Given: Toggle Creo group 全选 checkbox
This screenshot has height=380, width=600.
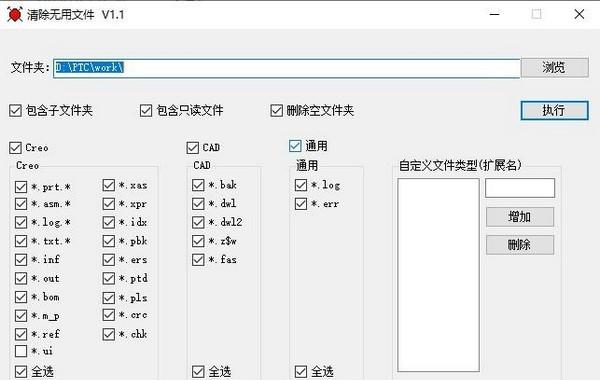Looking at the screenshot, I should coord(21,371).
